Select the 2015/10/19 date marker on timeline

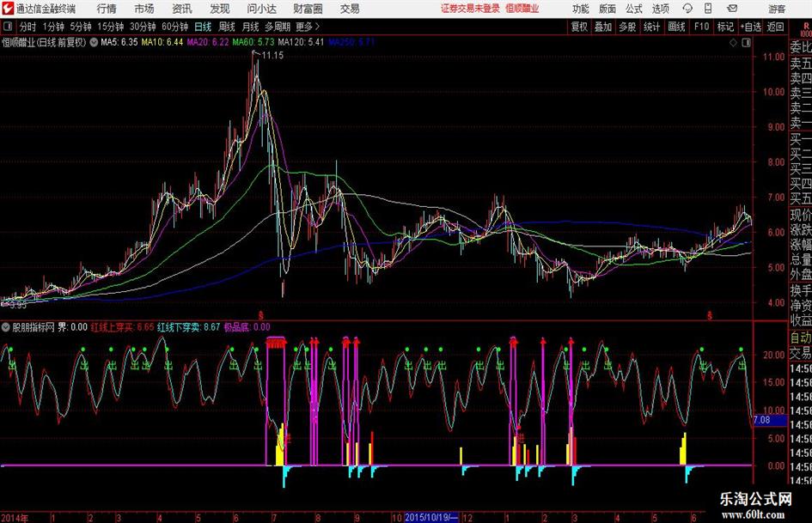430,517
